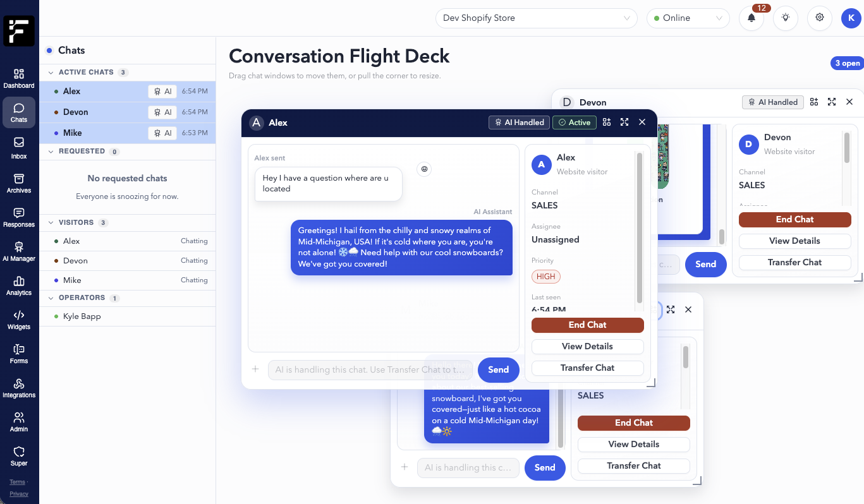The image size is (864, 504).
Task: Click End Chat for Devon
Action: coord(794,219)
